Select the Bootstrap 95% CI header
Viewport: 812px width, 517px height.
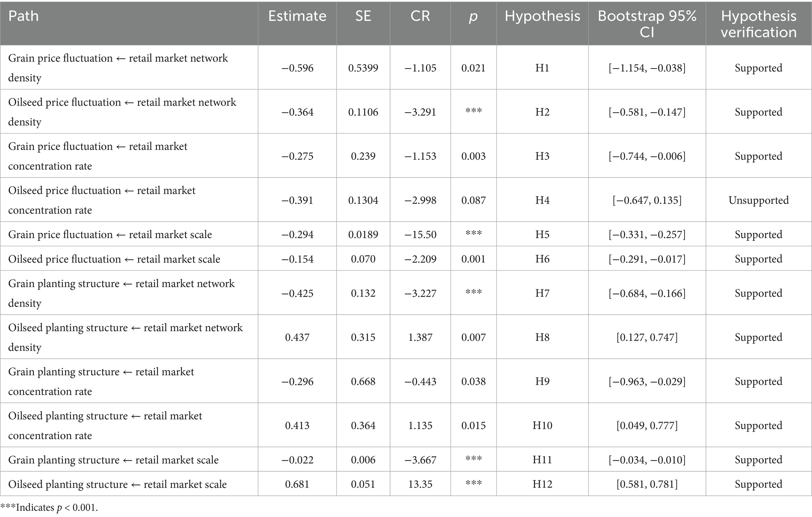pyautogui.click(x=647, y=24)
